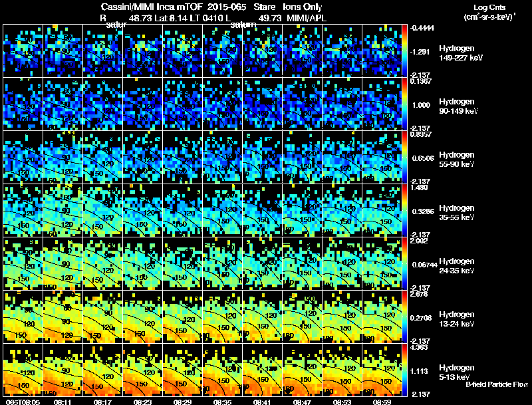Click the -1.291 color scale value
The image size is (532, 405).
pos(420,52)
